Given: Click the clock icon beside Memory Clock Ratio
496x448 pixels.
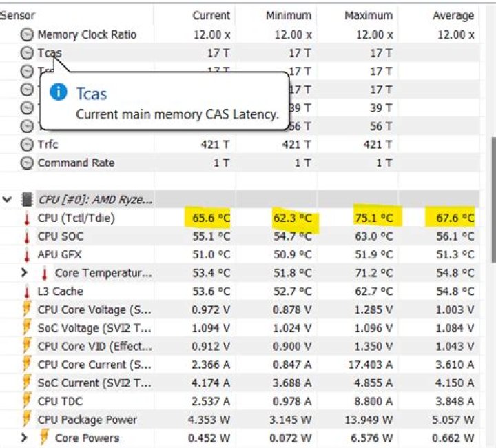Looking at the screenshot, I should coord(28,34).
